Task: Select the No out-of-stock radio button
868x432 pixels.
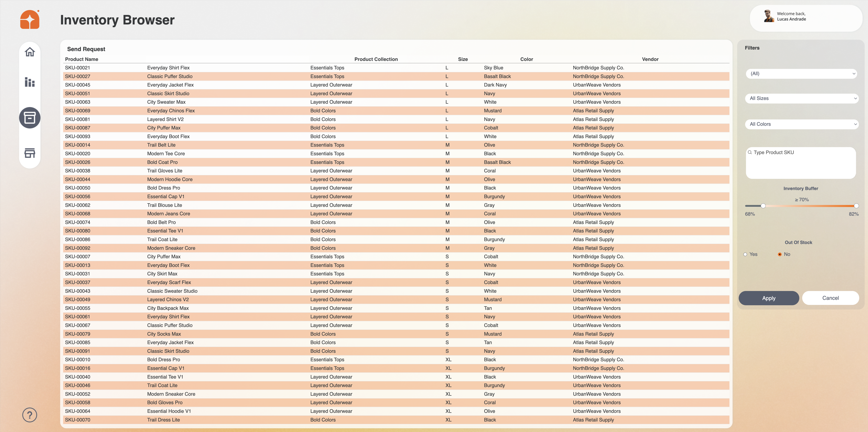Action: pyautogui.click(x=780, y=254)
